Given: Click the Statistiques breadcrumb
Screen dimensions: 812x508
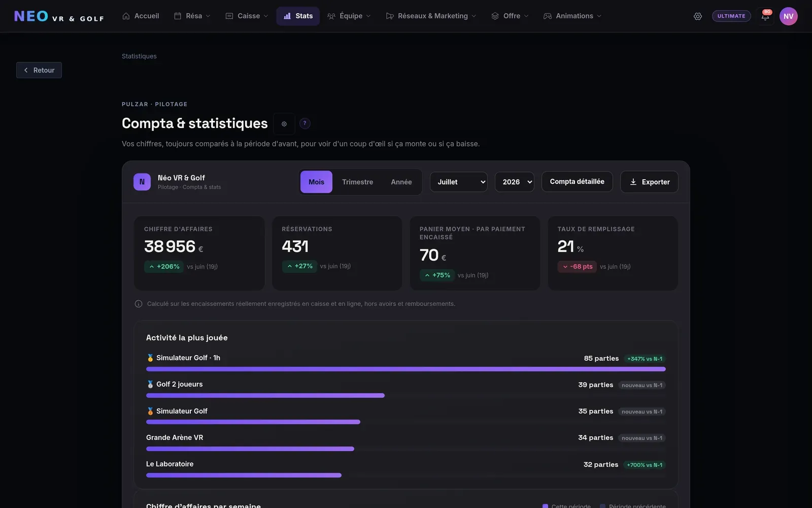Looking at the screenshot, I should (x=139, y=56).
